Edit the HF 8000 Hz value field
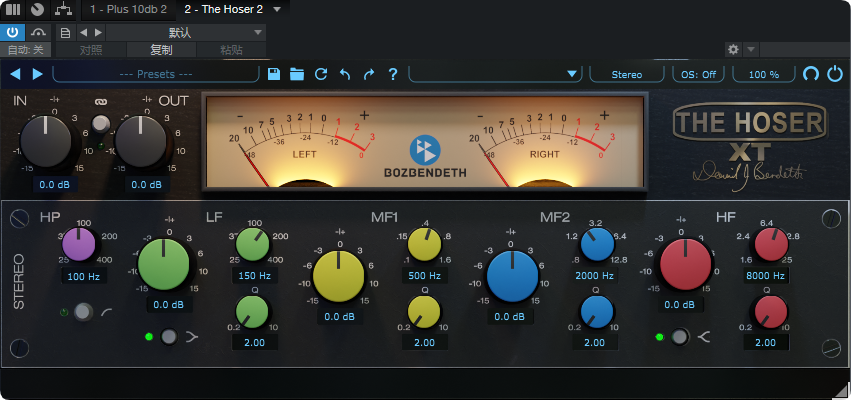Viewport: 851px width, 400px height. 765,275
